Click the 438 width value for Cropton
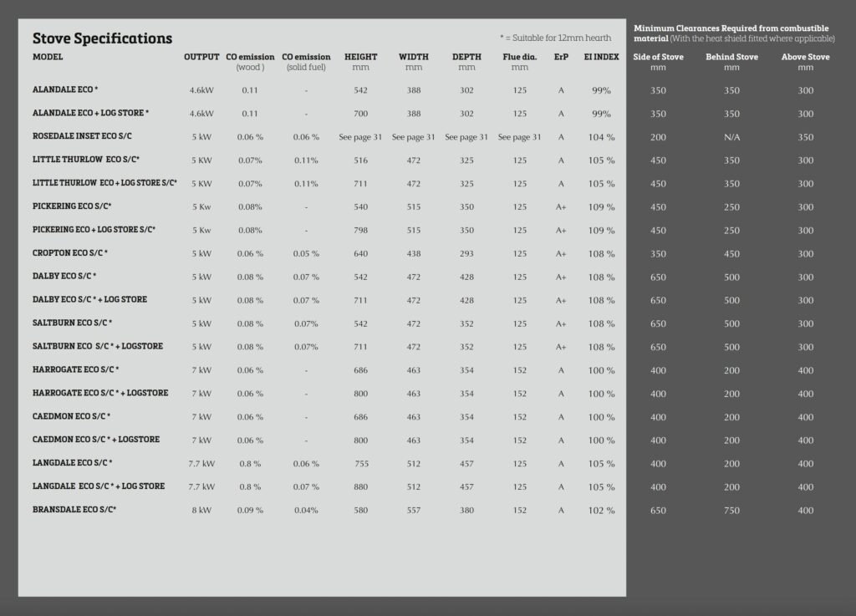Viewport: 856px width, 616px height. pos(414,254)
